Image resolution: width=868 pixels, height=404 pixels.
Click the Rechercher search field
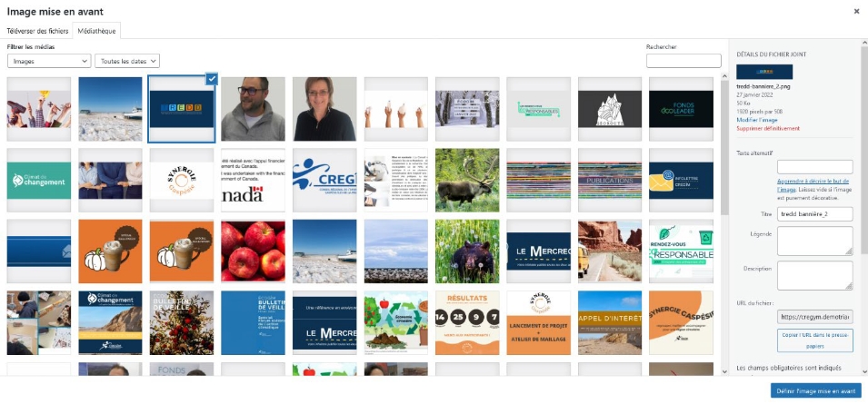click(x=683, y=61)
